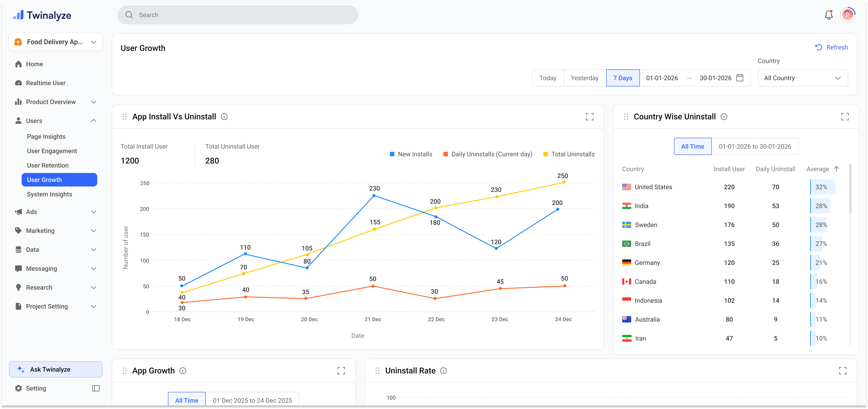868x409 pixels.
Task: Open System Insights submenu item
Action: click(50, 194)
